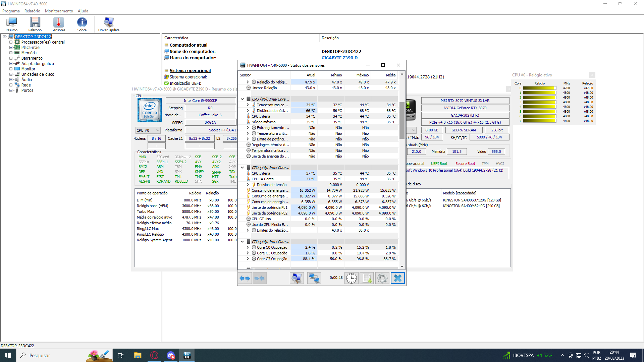Reset the sensor clock timer icon
The image size is (644, 362).
pos(352,278)
